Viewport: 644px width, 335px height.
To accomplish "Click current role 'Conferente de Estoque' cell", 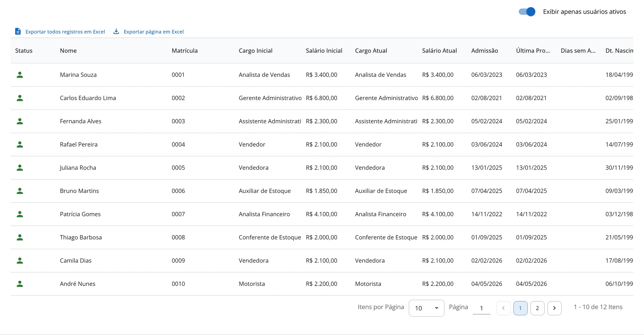I will point(386,237).
